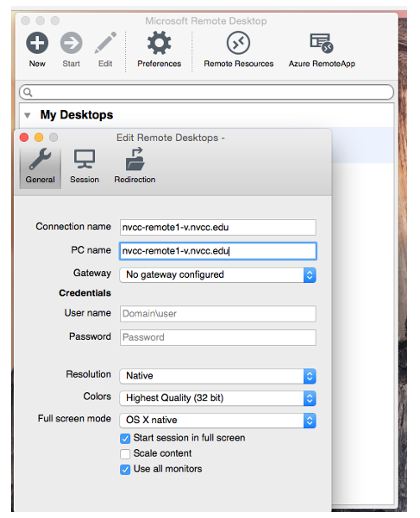
Task: Click the User name field
Action: coord(218,314)
